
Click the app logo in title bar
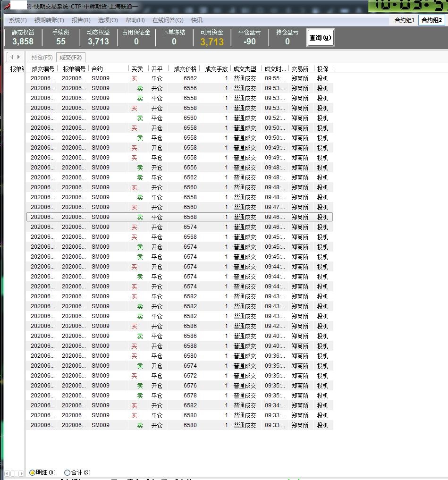[7, 6]
